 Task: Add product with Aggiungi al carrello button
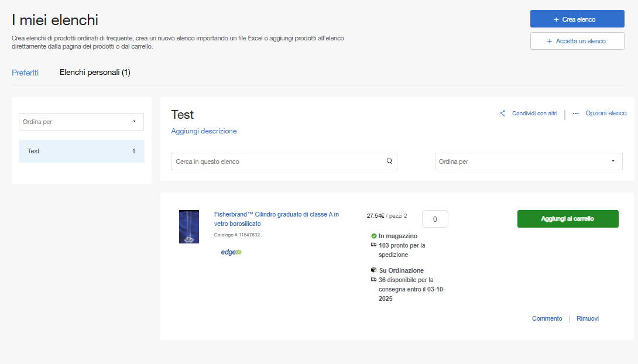coord(567,219)
